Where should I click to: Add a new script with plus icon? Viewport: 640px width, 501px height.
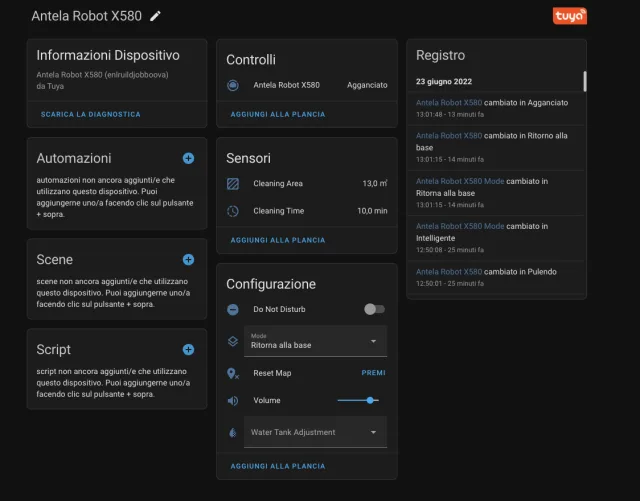point(188,350)
